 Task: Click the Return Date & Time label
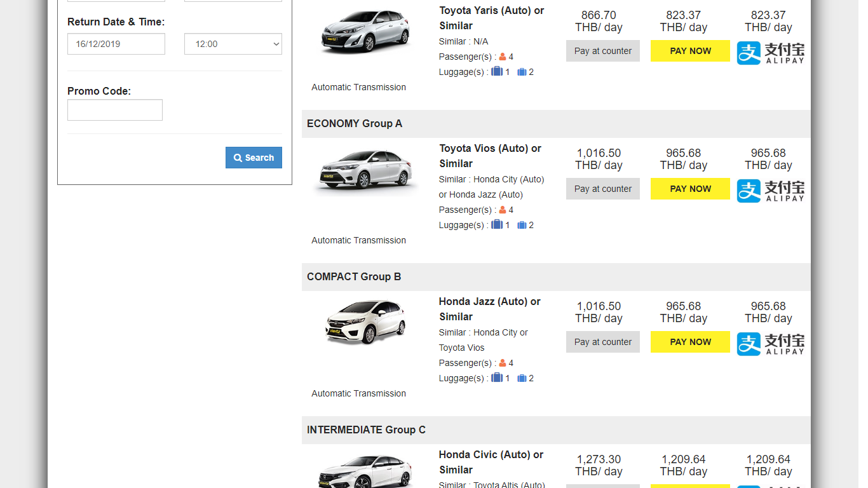pos(116,22)
